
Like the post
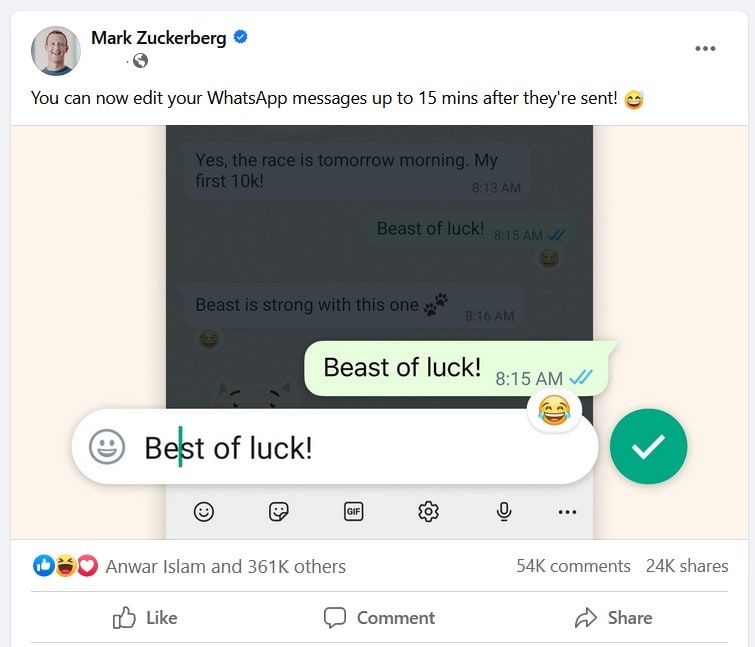click(x=145, y=618)
